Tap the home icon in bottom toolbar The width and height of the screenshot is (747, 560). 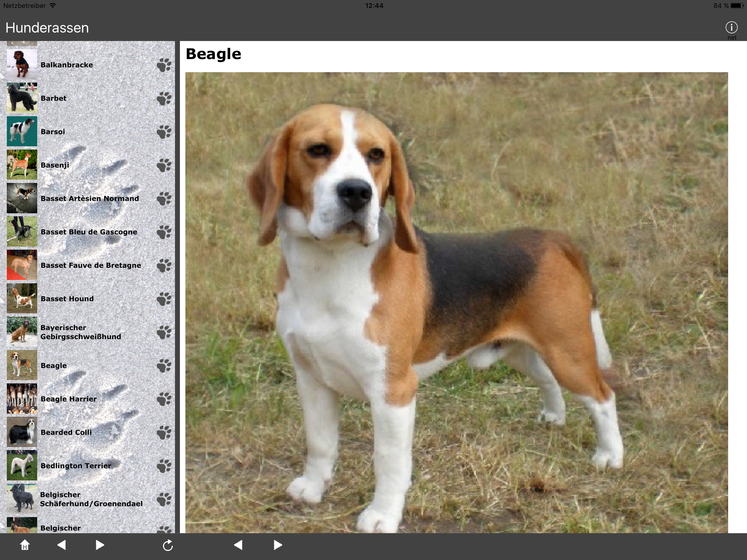[x=25, y=545]
